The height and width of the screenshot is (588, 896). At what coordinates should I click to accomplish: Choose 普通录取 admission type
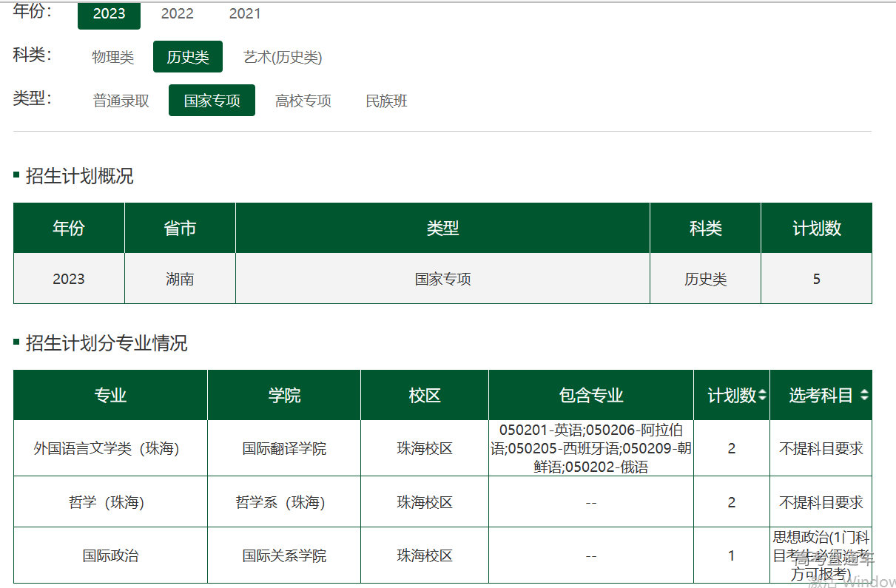point(121,101)
